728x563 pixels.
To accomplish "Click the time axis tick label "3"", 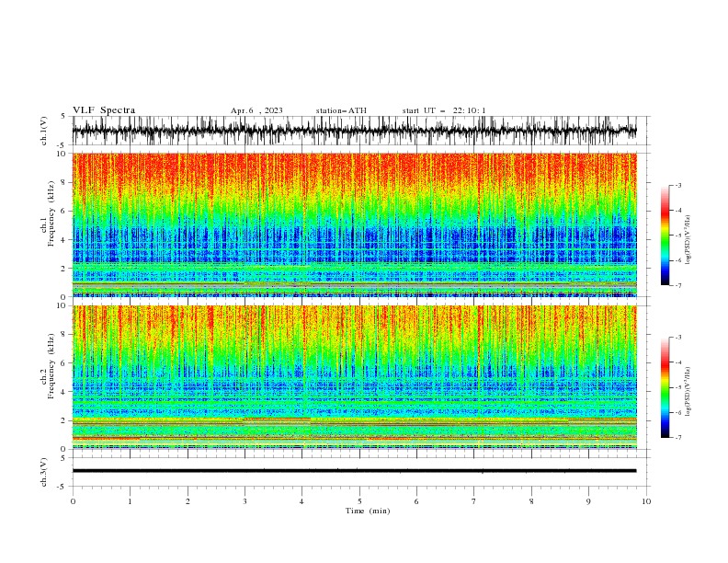I will pyautogui.click(x=245, y=501).
